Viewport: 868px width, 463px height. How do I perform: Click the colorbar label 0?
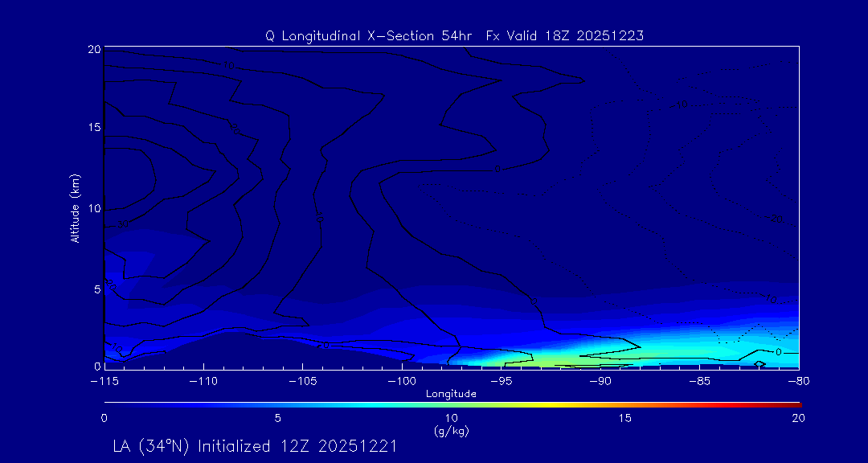click(x=104, y=418)
